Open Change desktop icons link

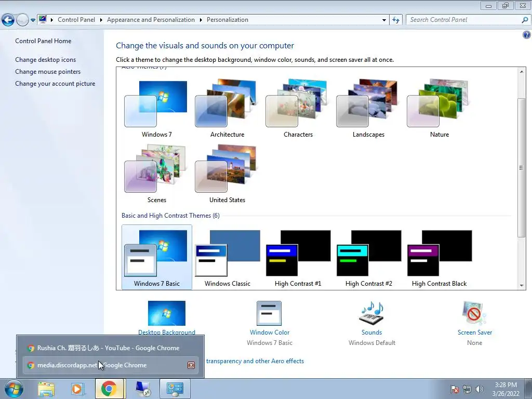[x=46, y=60]
